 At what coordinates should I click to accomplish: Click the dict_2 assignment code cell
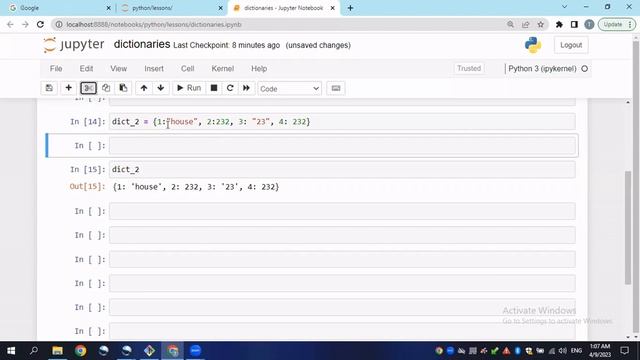pos(342,122)
